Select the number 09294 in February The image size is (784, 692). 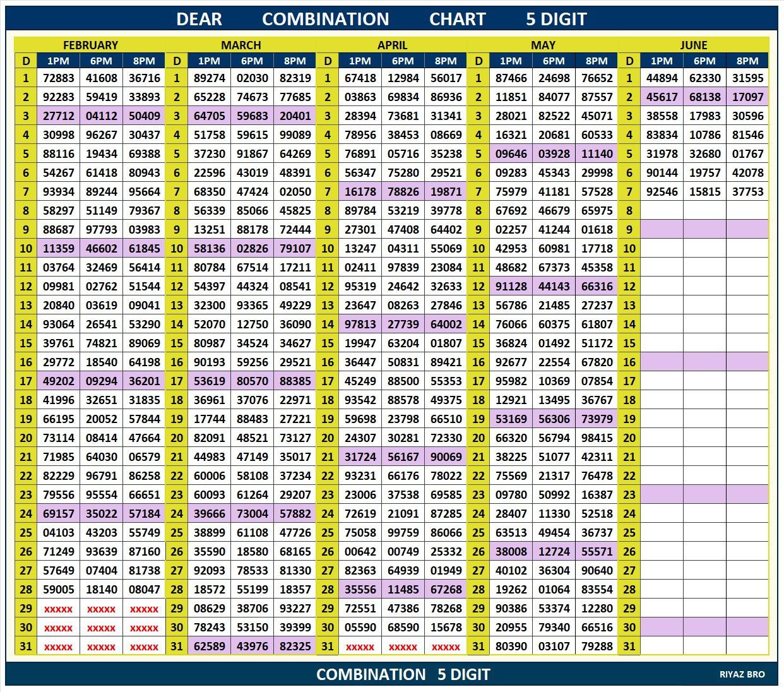(101, 381)
